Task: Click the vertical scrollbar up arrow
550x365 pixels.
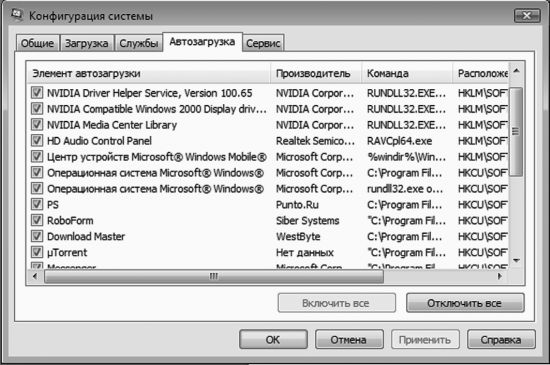Action: (x=516, y=71)
